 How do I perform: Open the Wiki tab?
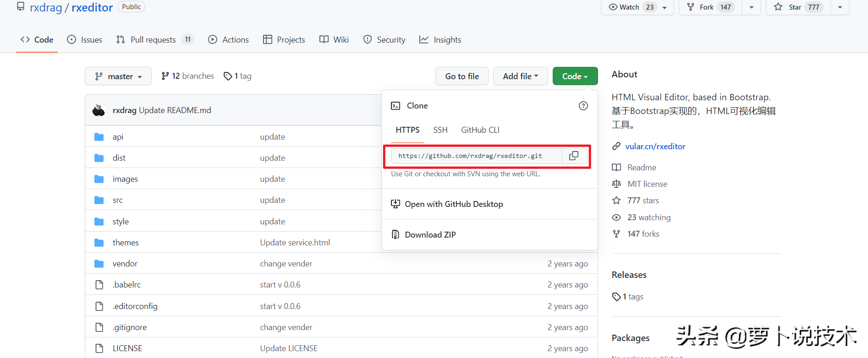pos(334,40)
